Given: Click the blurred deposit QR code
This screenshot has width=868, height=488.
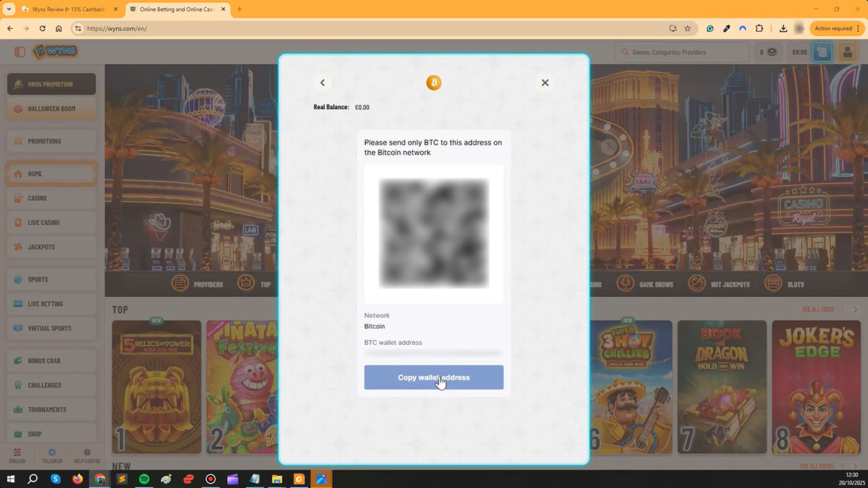Looking at the screenshot, I should [433, 233].
